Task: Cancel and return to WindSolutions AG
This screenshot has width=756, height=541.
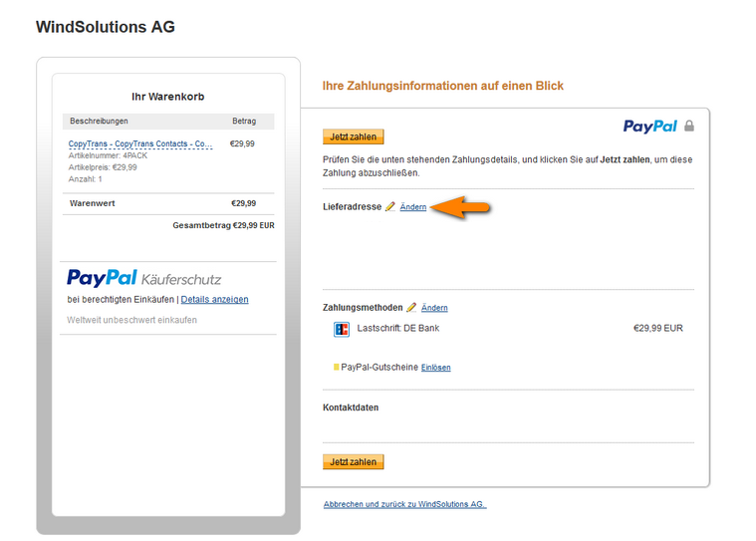Action: point(405,504)
